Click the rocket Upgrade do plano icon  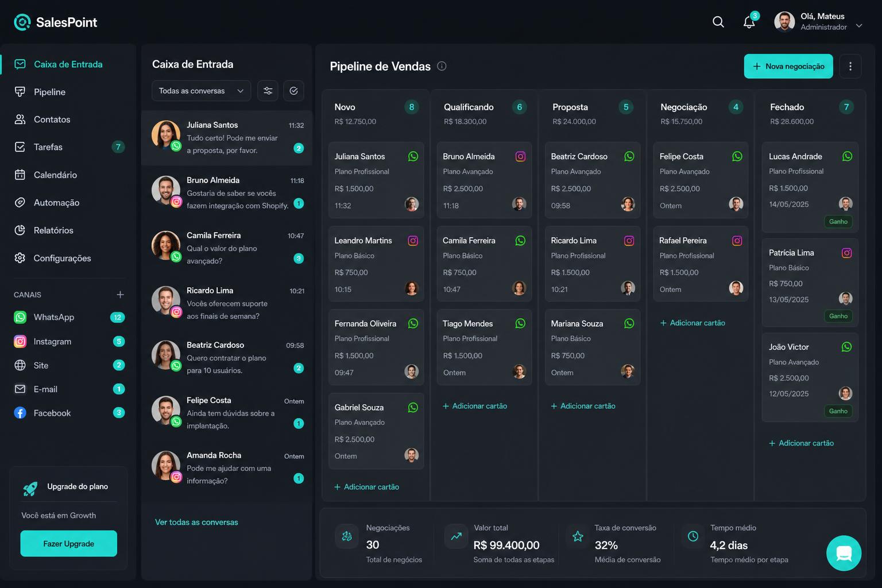pos(30,488)
